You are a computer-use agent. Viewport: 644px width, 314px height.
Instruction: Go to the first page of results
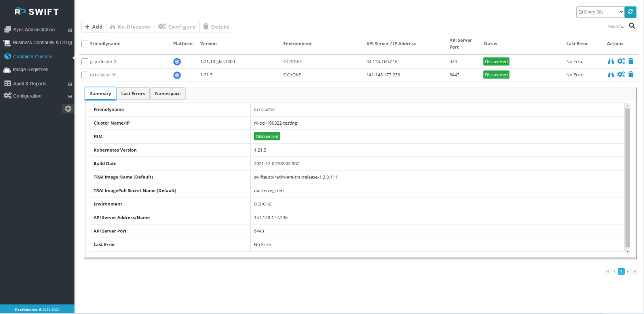pyautogui.click(x=608, y=271)
